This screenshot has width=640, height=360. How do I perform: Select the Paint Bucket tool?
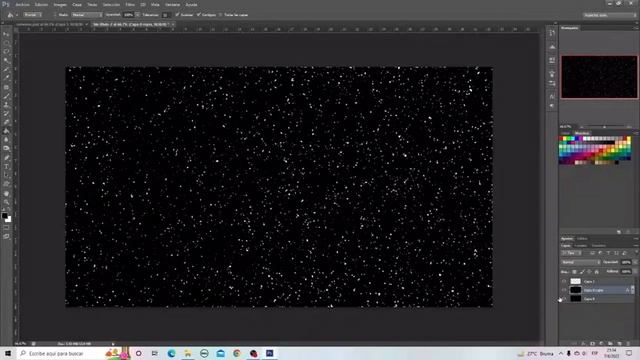point(7,131)
